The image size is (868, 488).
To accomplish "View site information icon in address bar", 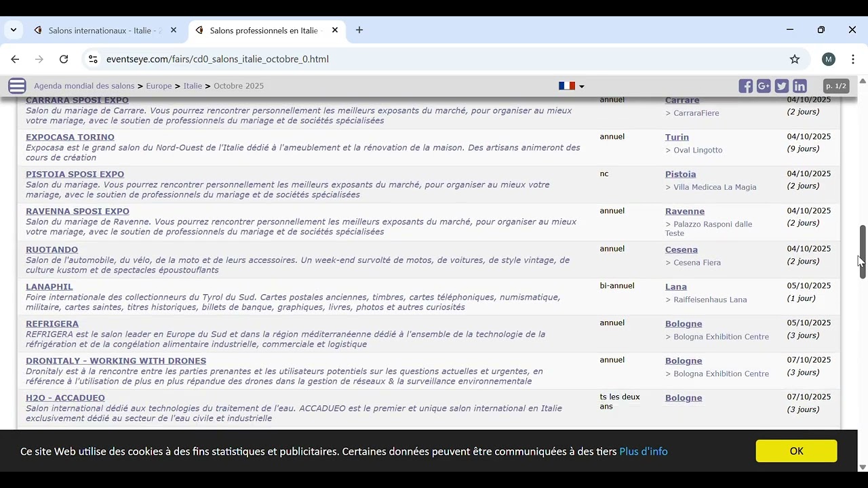I will (93, 59).
